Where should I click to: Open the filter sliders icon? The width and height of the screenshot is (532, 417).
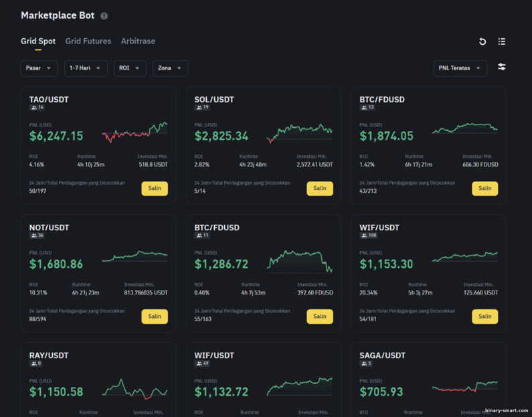point(501,67)
